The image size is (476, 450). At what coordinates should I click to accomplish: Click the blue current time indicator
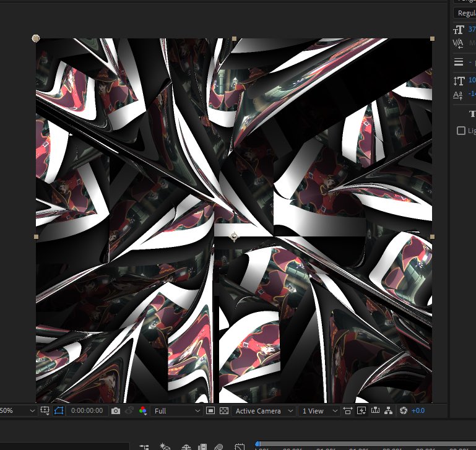click(x=257, y=444)
